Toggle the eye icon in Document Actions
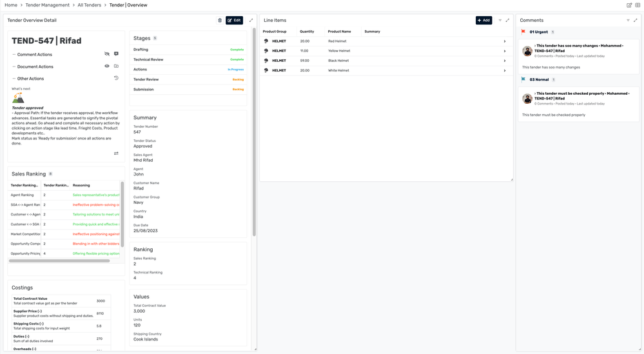 [x=107, y=66]
